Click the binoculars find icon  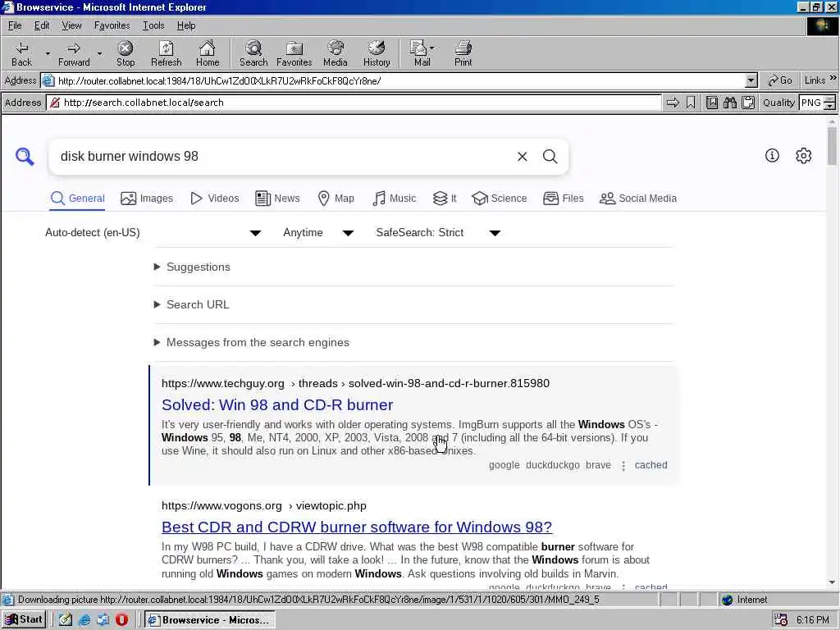coord(729,103)
